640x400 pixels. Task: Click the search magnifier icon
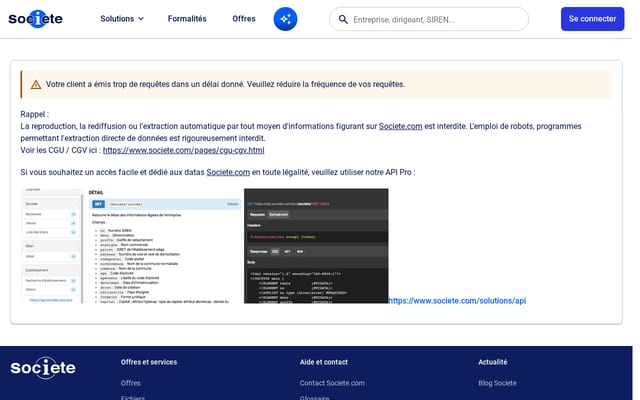pos(343,19)
